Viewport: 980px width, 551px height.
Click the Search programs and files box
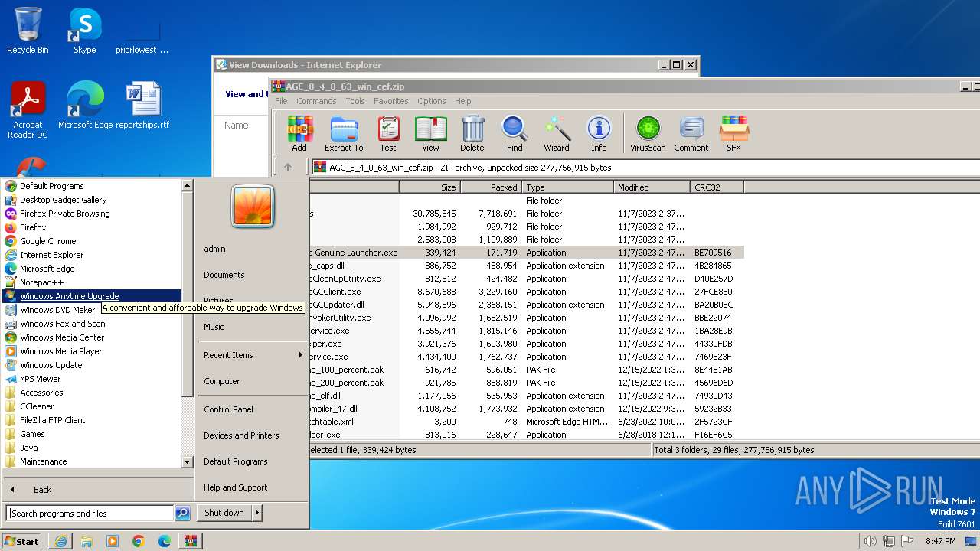tap(90, 514)
